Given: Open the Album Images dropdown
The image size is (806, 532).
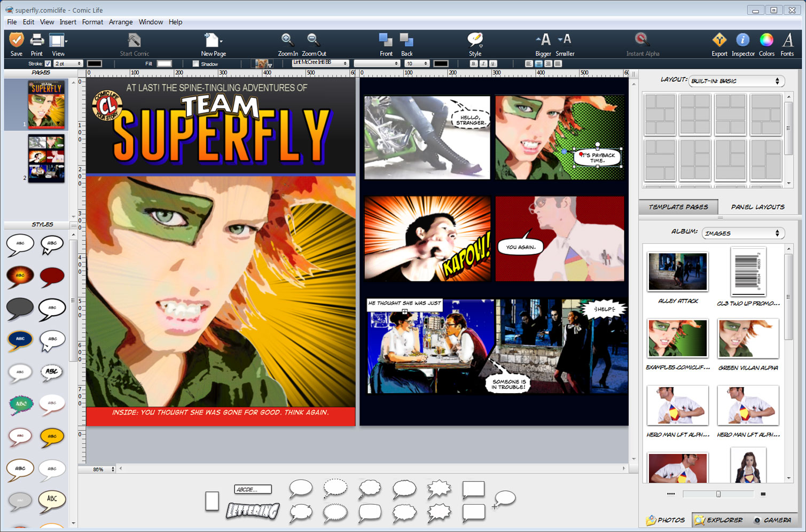Looking at the screenshot, I should [x=743, y=233].
